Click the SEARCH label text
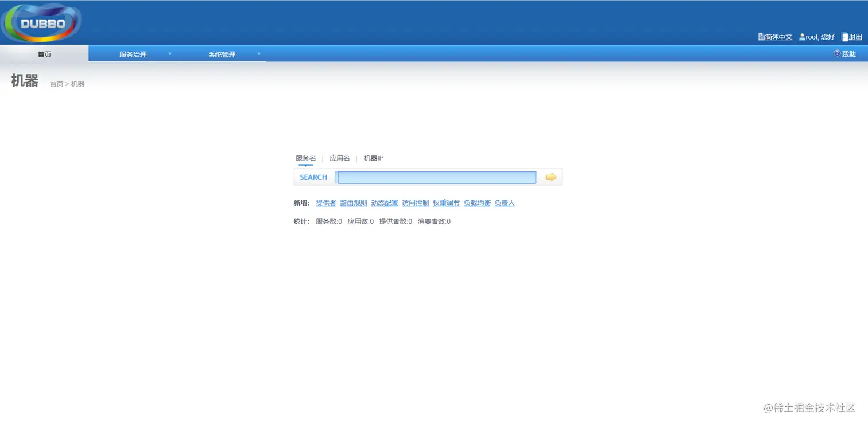The width and height of the screenshot is (868, 426). (313, 177)
